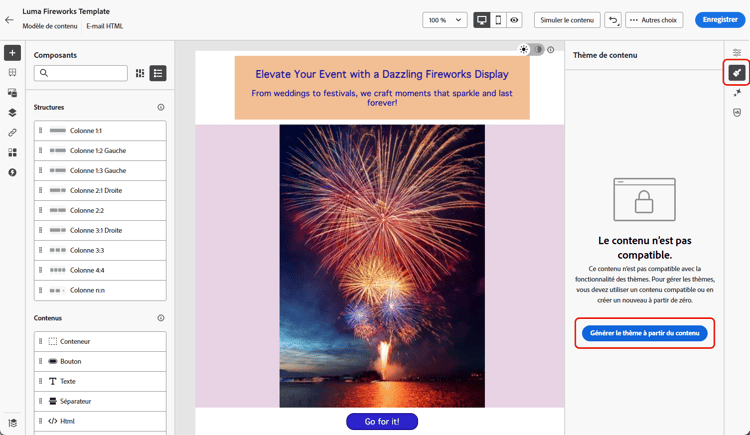Click the Enregistrer button
750x435 pixels.
coord(720,20)
